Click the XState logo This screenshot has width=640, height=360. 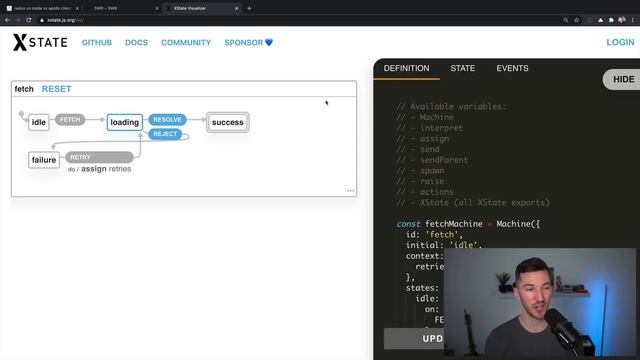(40, 42)
